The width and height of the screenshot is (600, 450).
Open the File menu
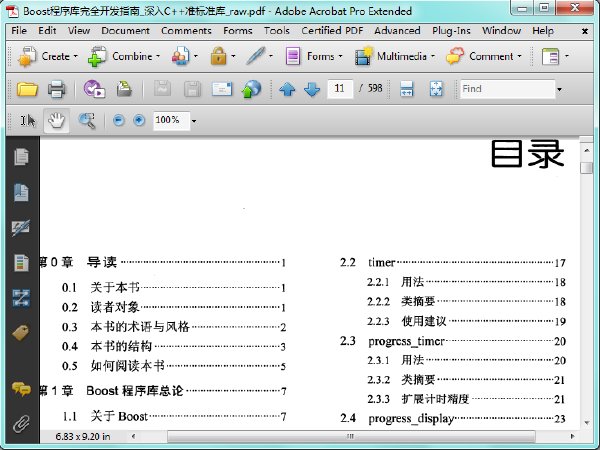click(19, 31)
